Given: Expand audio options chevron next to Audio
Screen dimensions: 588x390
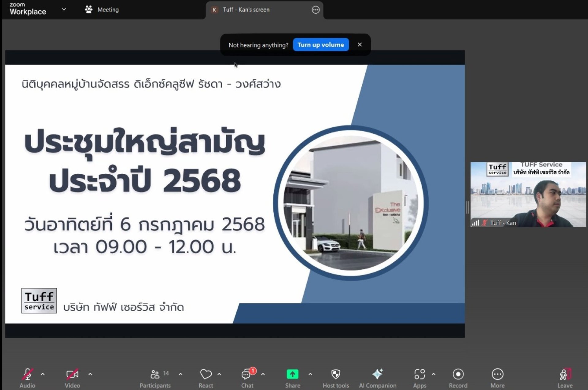Looking at the screenshot, I should pyautogui.click(x=43, y=374).
